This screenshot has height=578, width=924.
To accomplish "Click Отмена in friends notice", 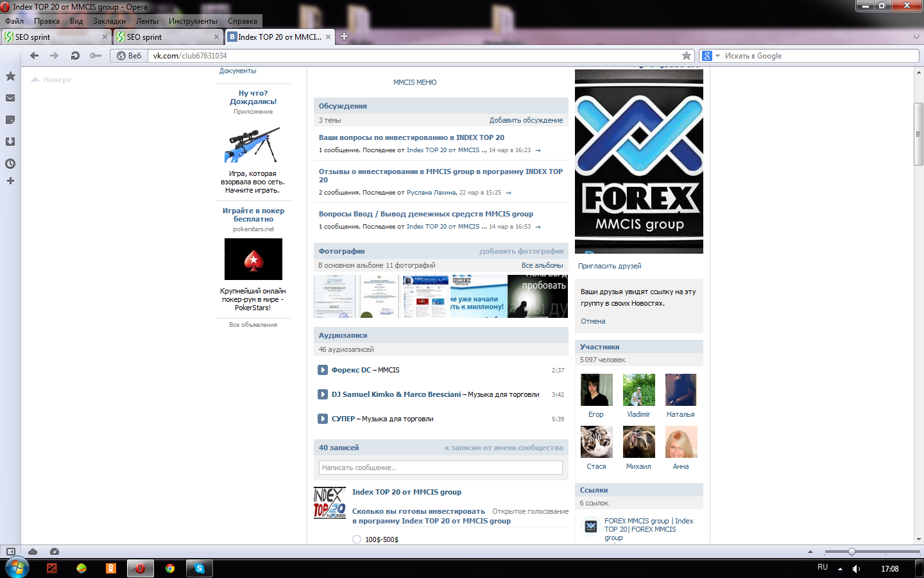I will [x=593, y=321].
